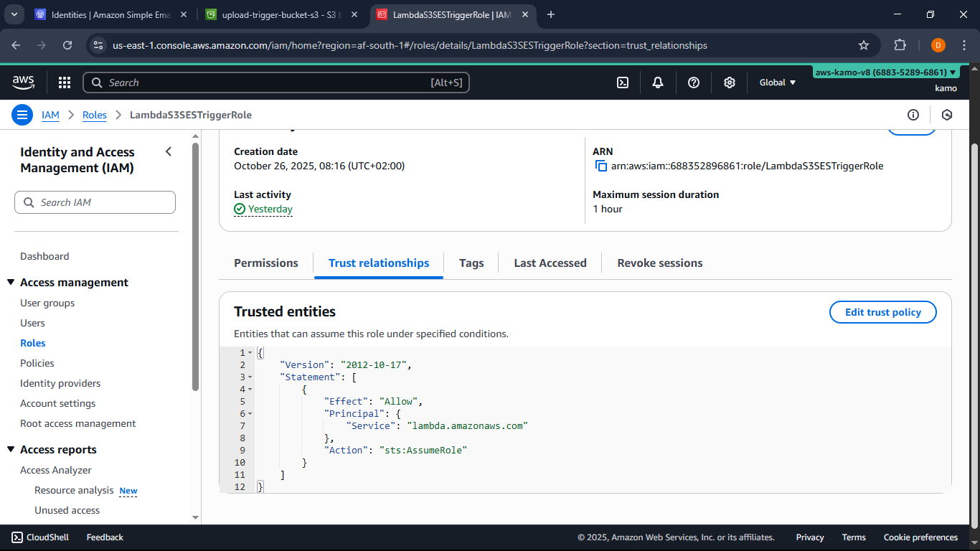Image resolution: width=980 pixels, height=551 pixels.
Task: Open the notifications bell
Action: pos(658,83)
